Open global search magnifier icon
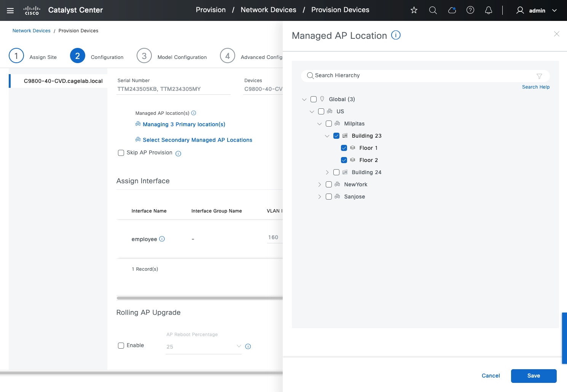This screenshot has height=392, width=567. [433, 10]
